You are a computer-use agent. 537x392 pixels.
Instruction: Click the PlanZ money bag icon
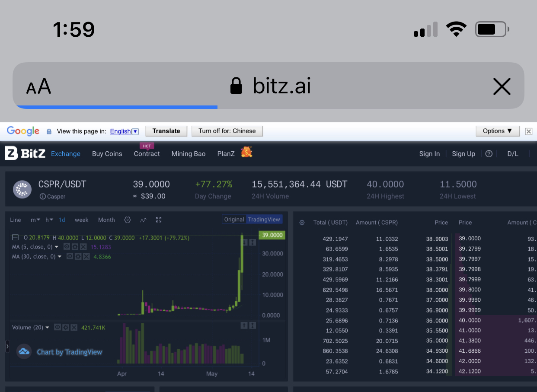246,152
